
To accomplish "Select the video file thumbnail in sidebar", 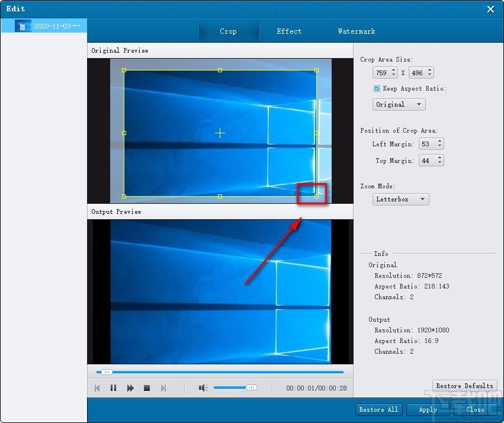I will pyautogui.click(x=23, y=26).
